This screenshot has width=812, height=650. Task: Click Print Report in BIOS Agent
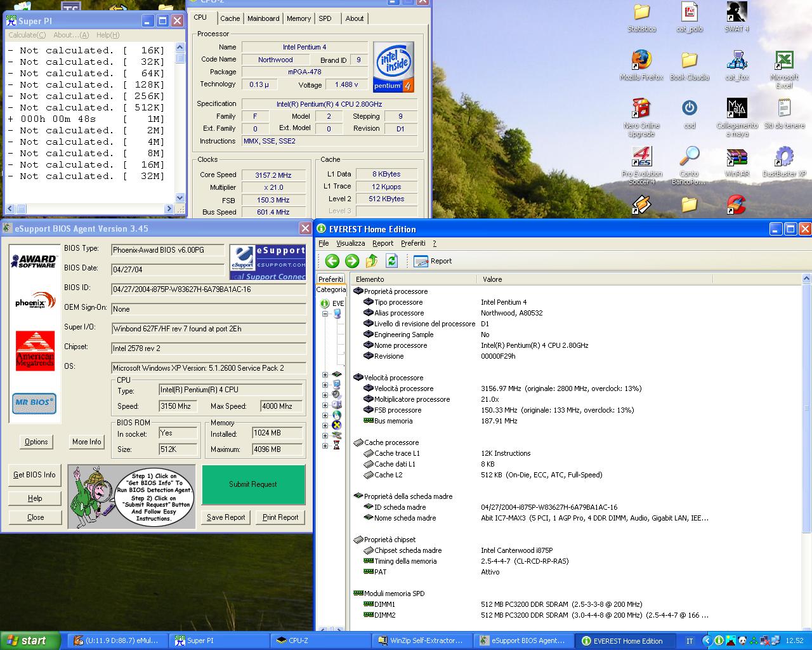(x=280, y=517)
